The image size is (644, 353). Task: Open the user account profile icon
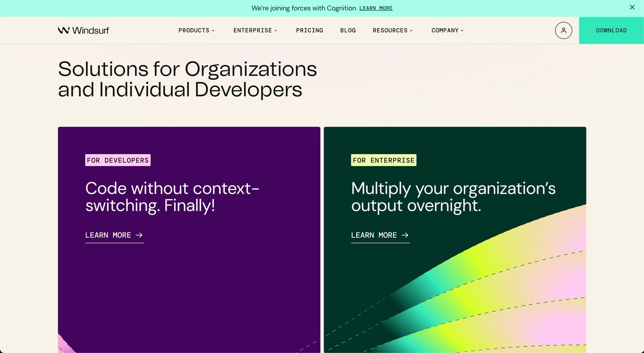tap(563, 30)
